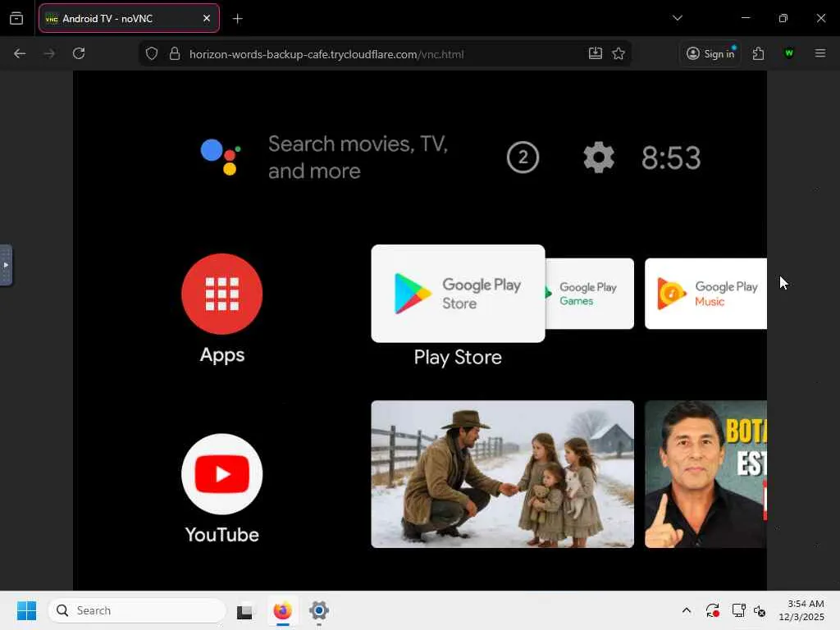Click the 8:53 clock display

click(x=671, y=158)
